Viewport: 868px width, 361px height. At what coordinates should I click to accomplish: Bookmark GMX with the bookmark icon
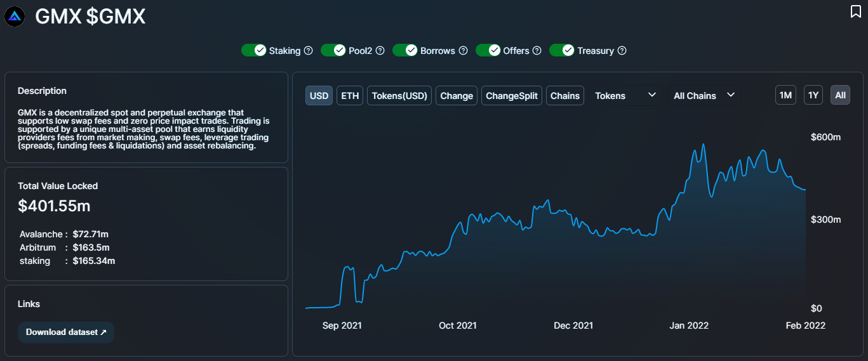[855, 11]
